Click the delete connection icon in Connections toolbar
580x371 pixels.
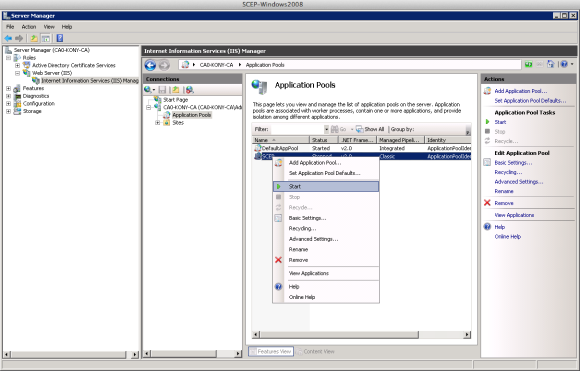(x=189, y=90)
